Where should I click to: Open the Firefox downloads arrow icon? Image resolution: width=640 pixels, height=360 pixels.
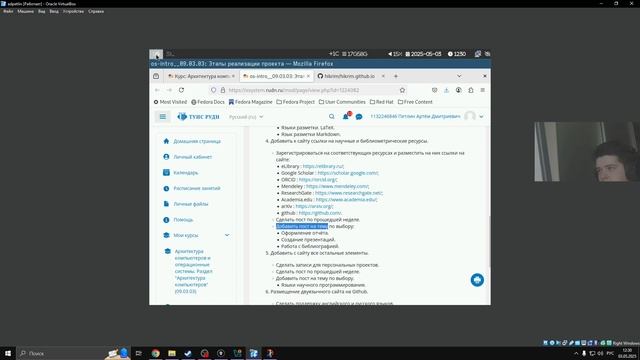click(x=447, y=90)
